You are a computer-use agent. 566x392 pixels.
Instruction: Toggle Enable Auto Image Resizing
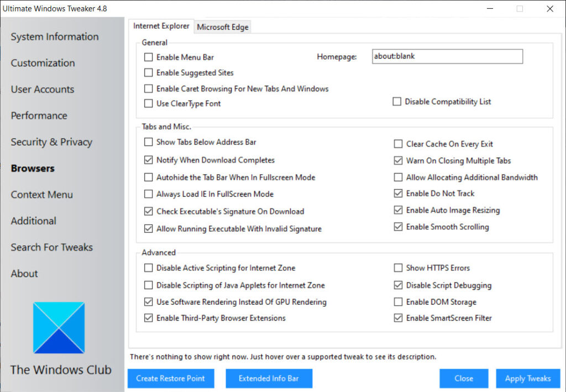[398, 210]
